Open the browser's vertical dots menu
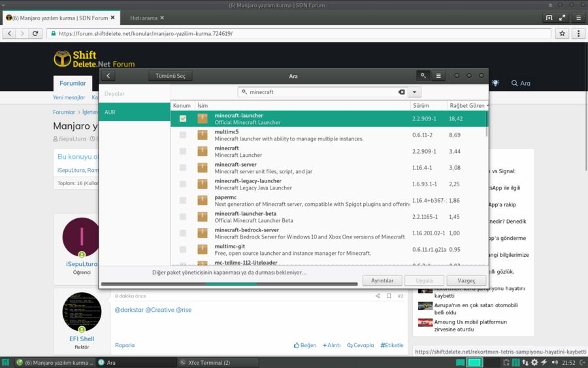 [x=578, y=33]
